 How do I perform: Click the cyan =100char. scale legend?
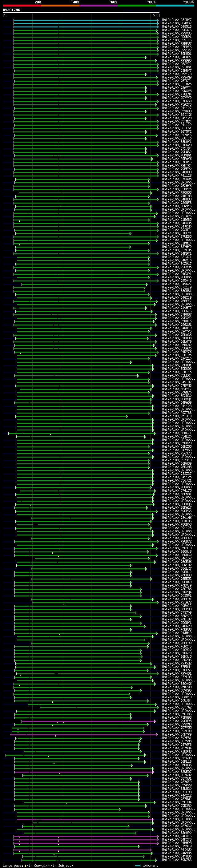click(x=146, y=865)
